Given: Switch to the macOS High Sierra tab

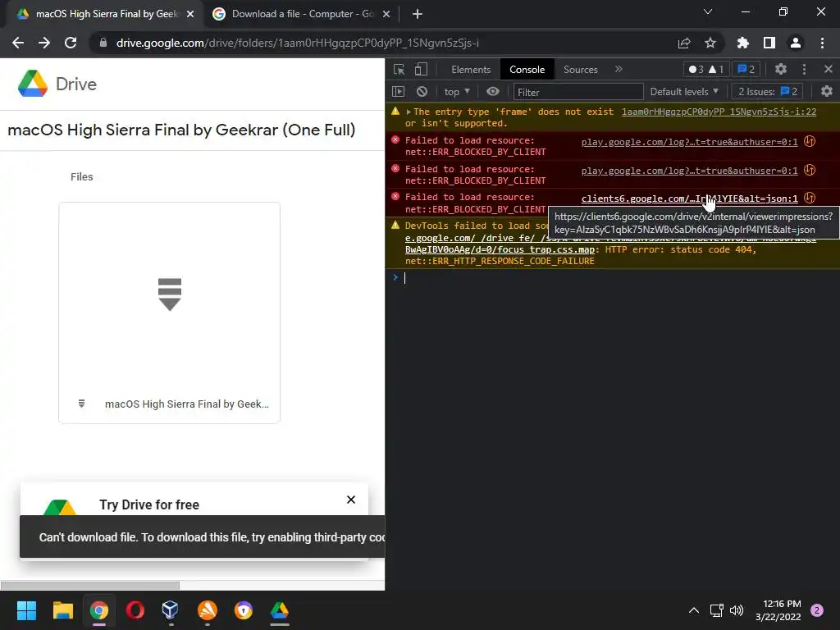Looking at the screenshot, I should pyautogui.click(x=106, y=14).
